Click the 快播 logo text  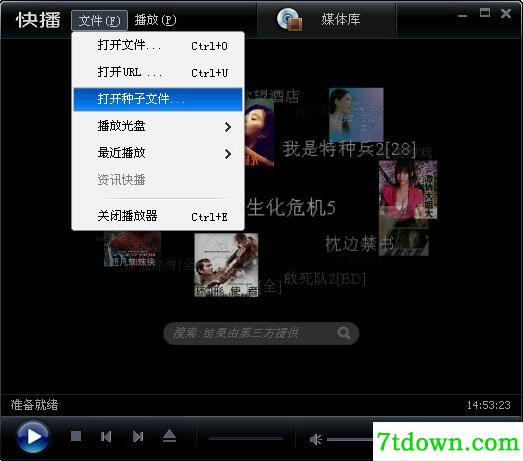pyautogui.click(x=38, y=20)
